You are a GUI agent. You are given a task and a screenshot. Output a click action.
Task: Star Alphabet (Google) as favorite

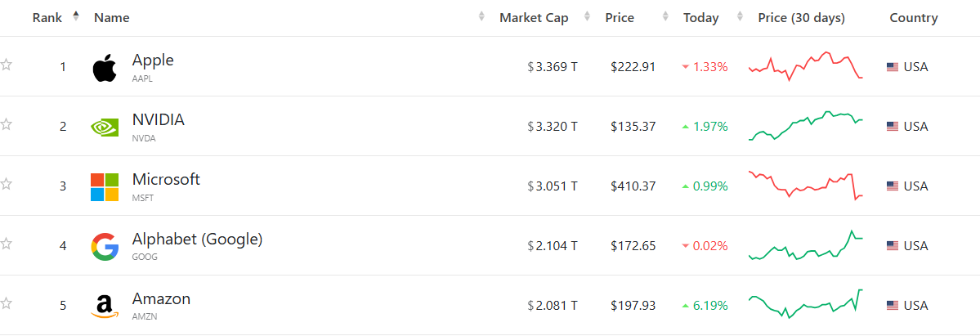(x=7, y=244)
